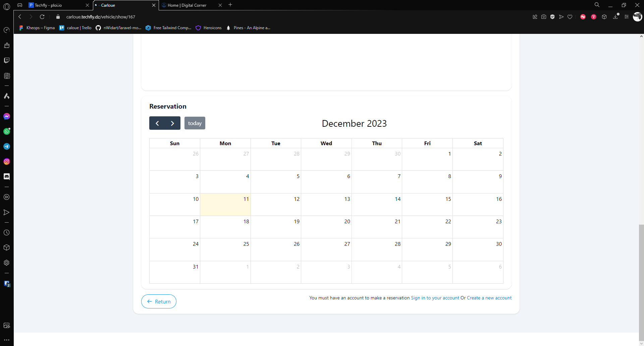Open WhatsApp in the sidebar
Viewport: 644px width, 346px height.
click(x=7, y=131)
